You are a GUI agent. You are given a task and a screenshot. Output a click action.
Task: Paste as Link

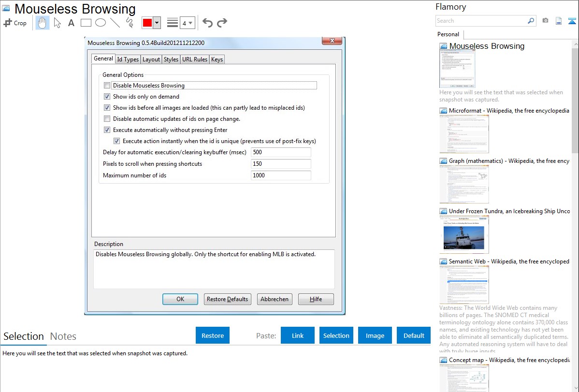pyautogui.click(x=298, y=335)
